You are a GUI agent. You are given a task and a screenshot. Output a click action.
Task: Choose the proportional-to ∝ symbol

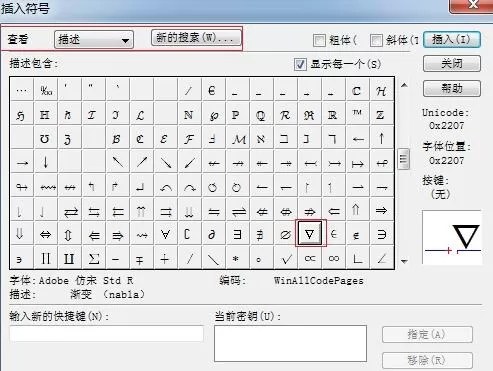click(310, 258)
